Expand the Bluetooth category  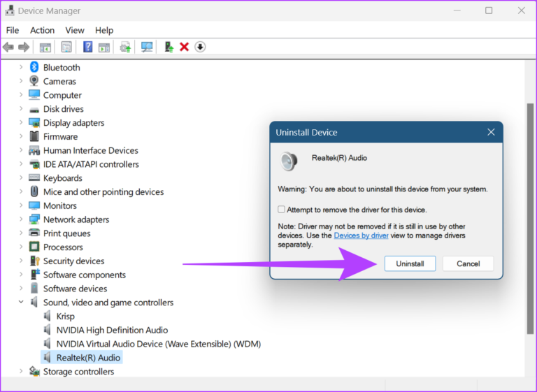21,67
